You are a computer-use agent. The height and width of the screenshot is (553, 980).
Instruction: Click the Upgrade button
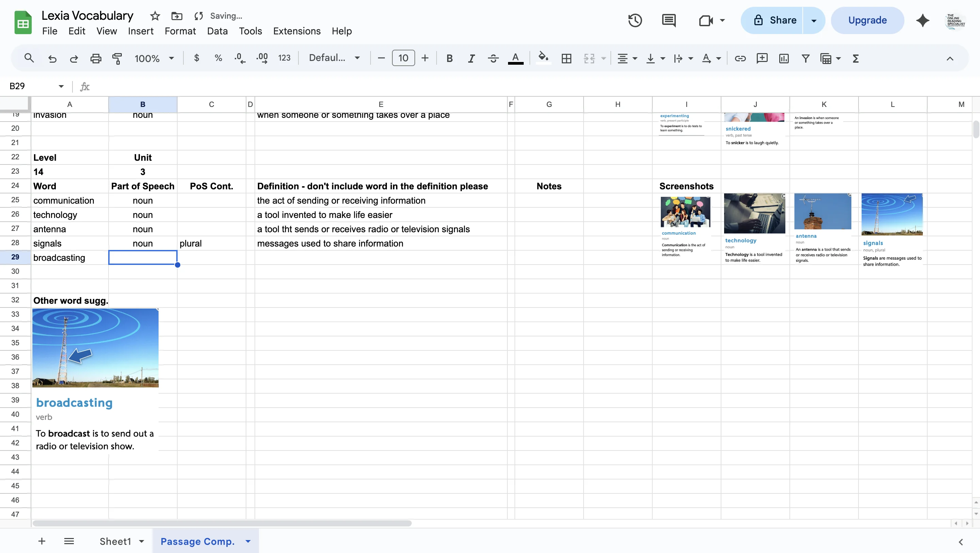pyautogui.click(x=867, y=20)
